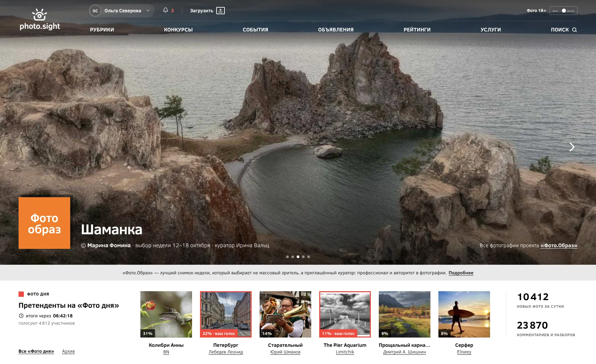Open the «Фото.Образ» project link
The width and height of the screenshot is (596, 364).
coord(559,246)
